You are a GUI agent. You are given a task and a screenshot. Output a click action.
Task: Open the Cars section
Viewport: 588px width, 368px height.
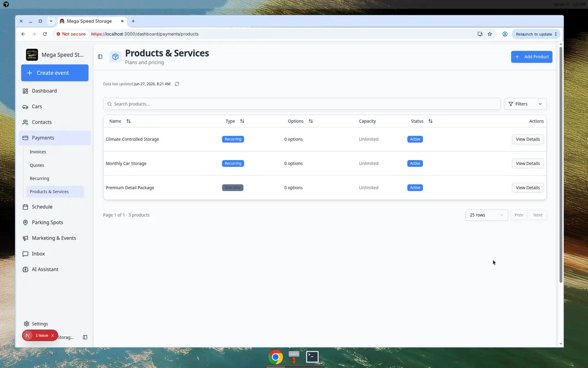(55, 106)
